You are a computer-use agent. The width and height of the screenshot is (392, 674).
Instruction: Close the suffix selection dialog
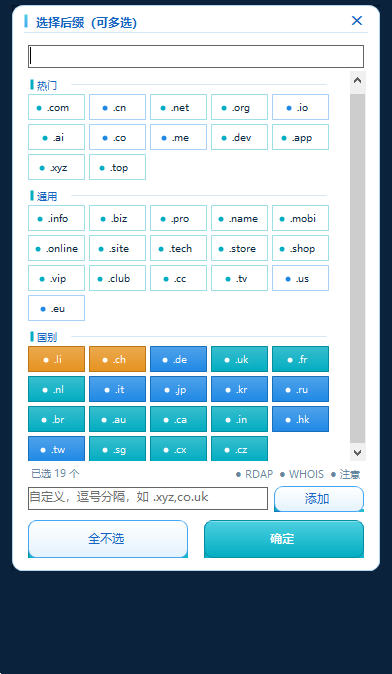tap(357, 21)
